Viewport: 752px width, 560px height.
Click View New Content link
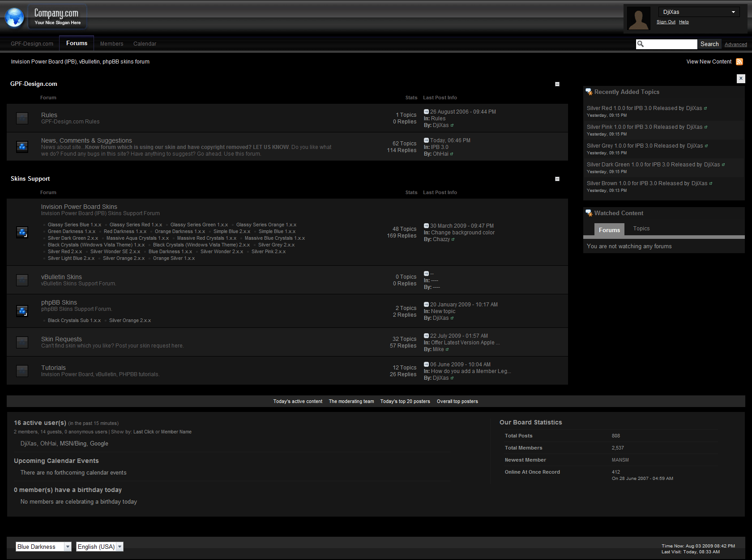pyautogui.click(x=709, y=62)
